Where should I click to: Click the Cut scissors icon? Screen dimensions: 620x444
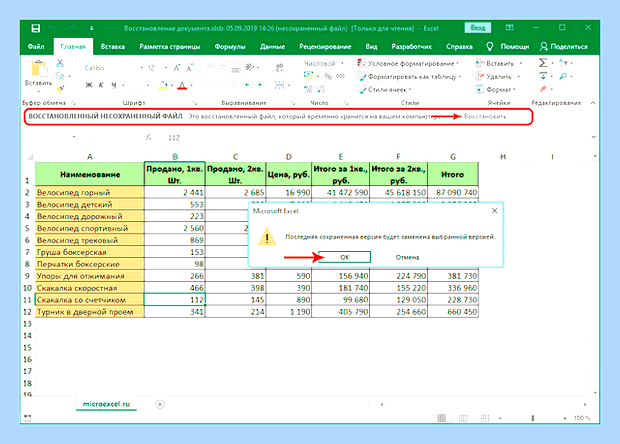click(60, 63)
